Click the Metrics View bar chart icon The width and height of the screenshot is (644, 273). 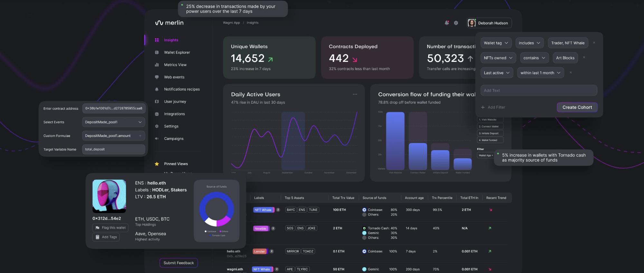[157, 65]
